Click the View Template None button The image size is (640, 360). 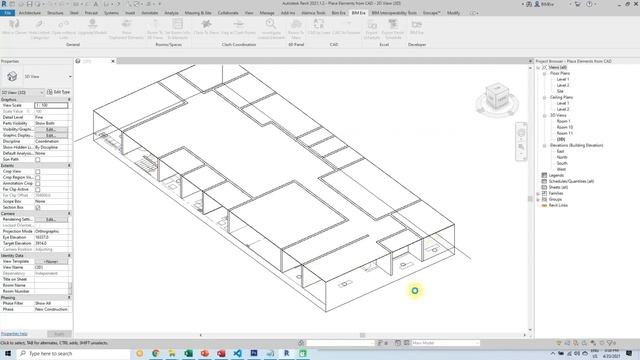click(51, 262)
